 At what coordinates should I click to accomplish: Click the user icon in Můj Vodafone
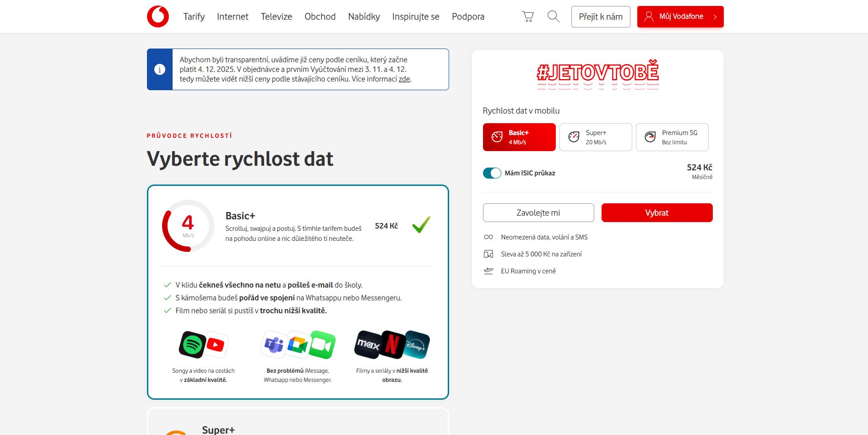point(649,16)
